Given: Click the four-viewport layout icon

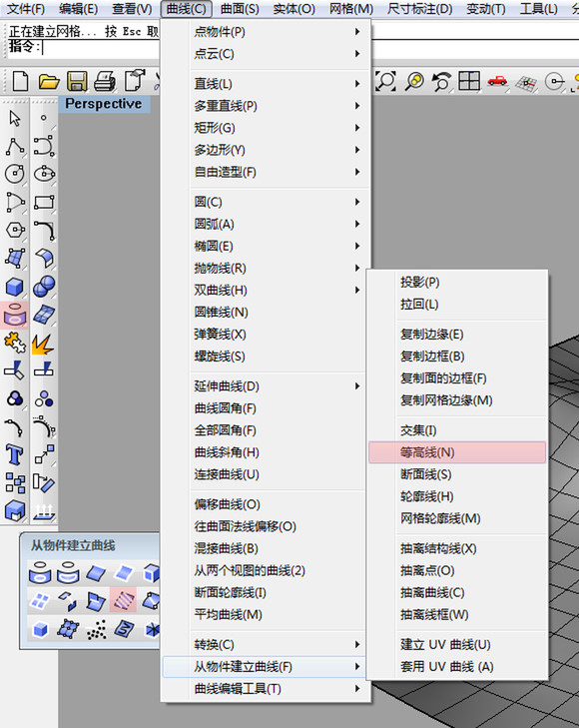Looking at the screenshot, I should [x=468, y=81].
